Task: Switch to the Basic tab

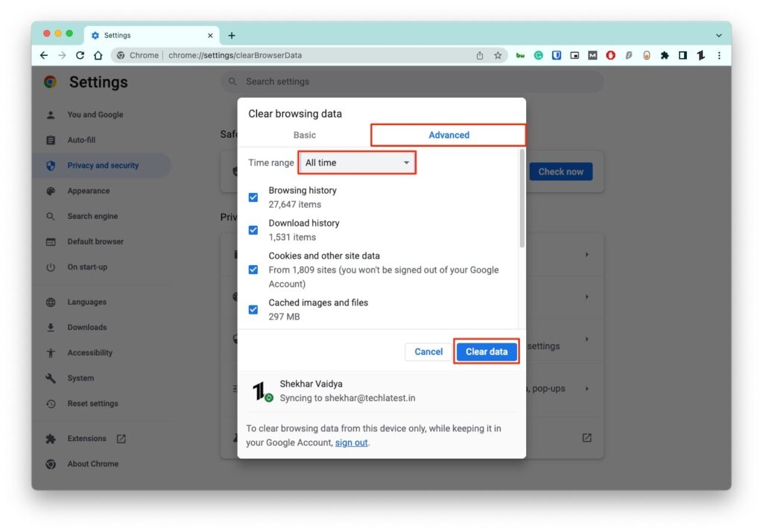Action: click(x=305, y=135)
